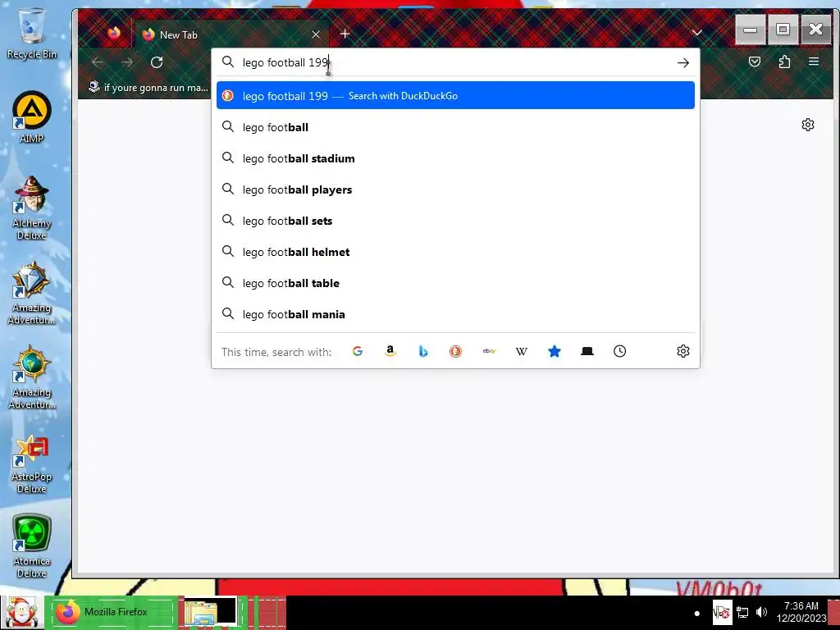Search open tabs via tab icon
Viewport: 840px width, 630px height.
pos(587,351)
